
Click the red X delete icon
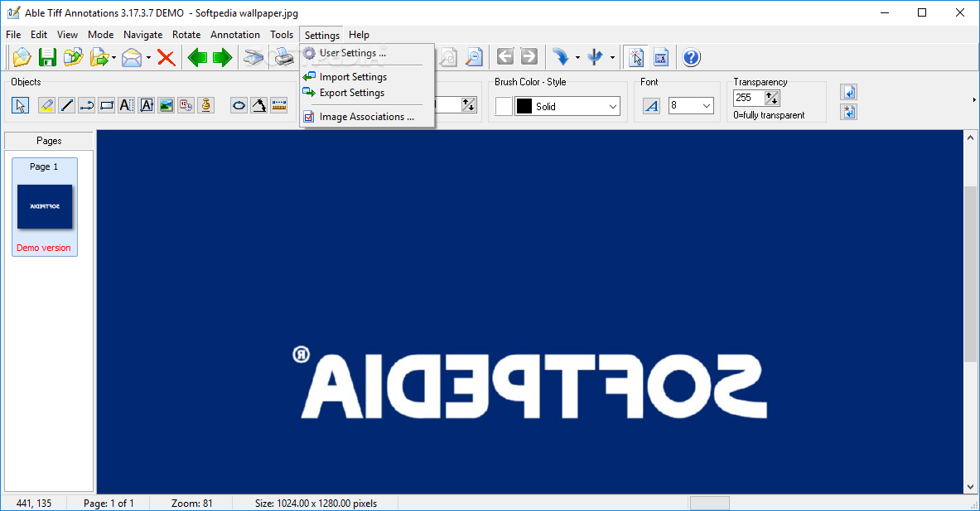point(167,57)
